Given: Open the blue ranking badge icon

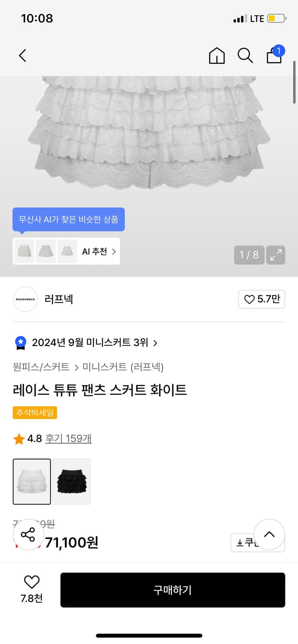Looking at the screenshot, I should coord(21,342).
